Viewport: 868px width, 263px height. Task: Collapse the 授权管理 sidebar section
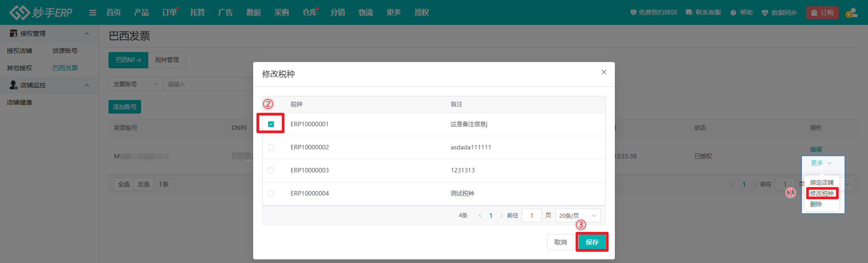tap(87, 33)
